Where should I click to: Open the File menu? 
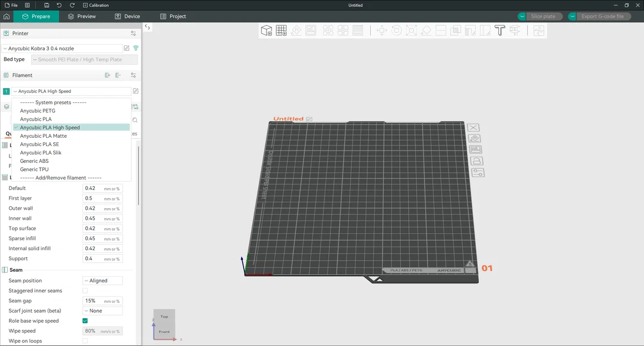pyautogui.click(x=11, y=6)
